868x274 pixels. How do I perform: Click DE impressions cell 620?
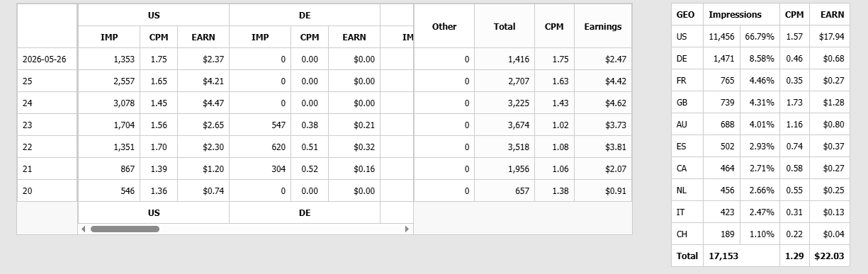[x=260, y=147]
